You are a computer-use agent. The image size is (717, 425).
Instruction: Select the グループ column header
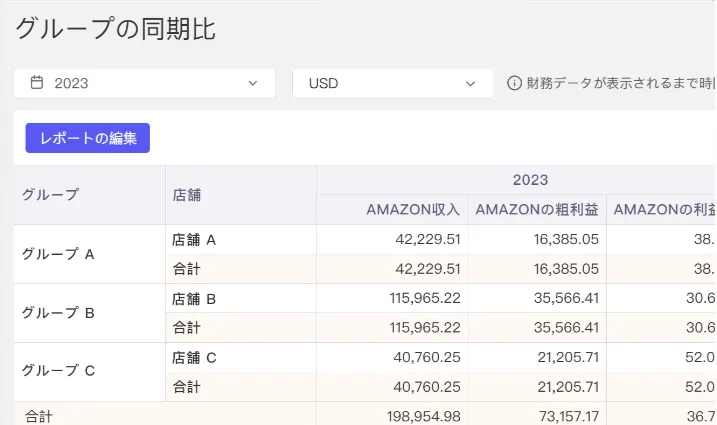[90, 195]
